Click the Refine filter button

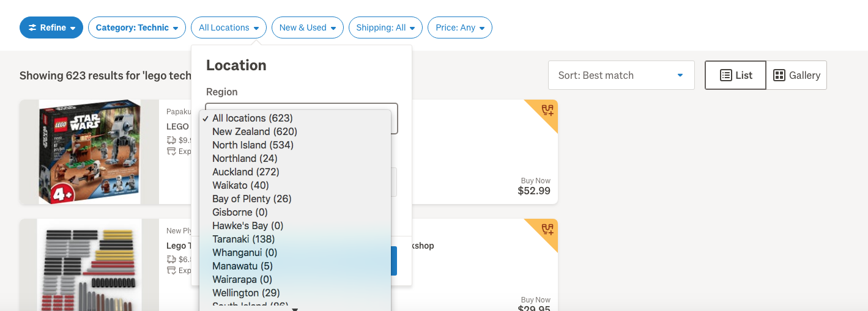click(x=51, y=27)
